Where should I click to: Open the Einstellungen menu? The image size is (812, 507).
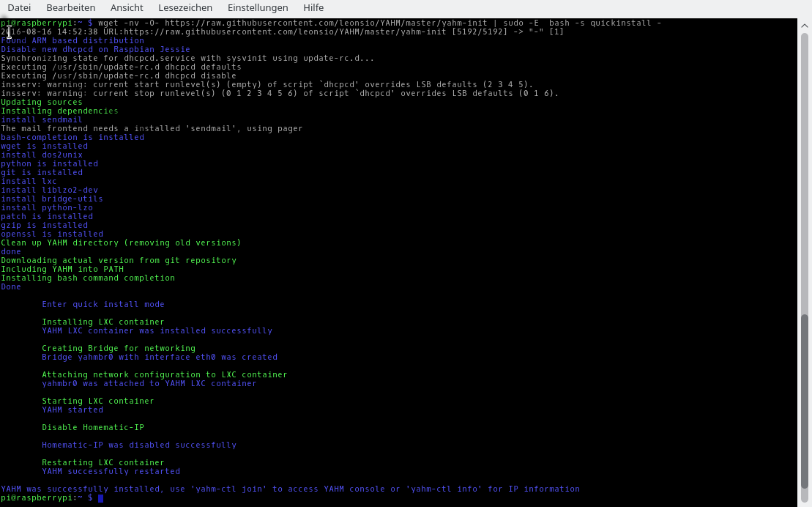[x=257, y=8]
